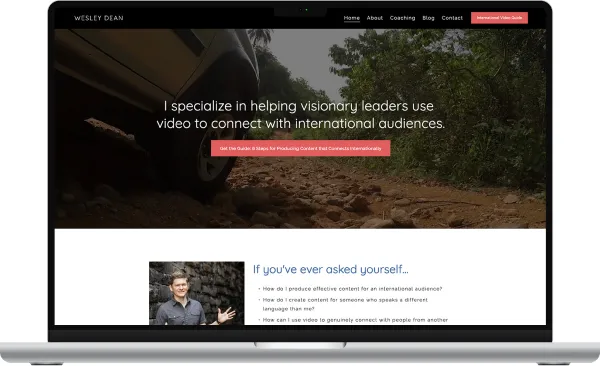Click the hero headline about visionary leaders
This screenshot has height=366, width=600.
click(300, 114)
